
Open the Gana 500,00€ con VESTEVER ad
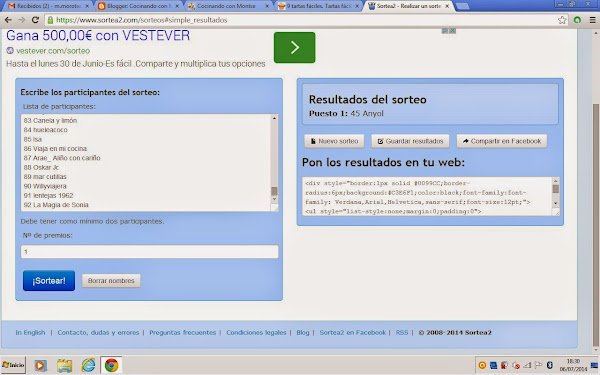(98, 36)
